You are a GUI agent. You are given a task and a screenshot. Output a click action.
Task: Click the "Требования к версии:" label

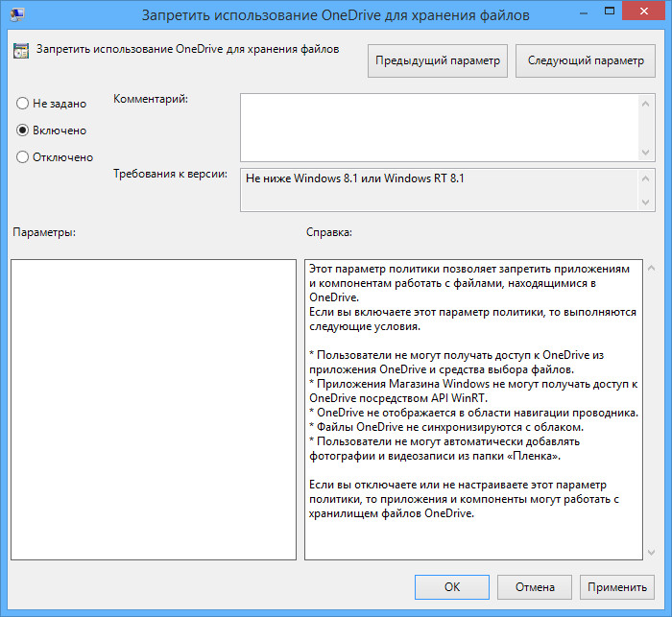tap(170, 174)
